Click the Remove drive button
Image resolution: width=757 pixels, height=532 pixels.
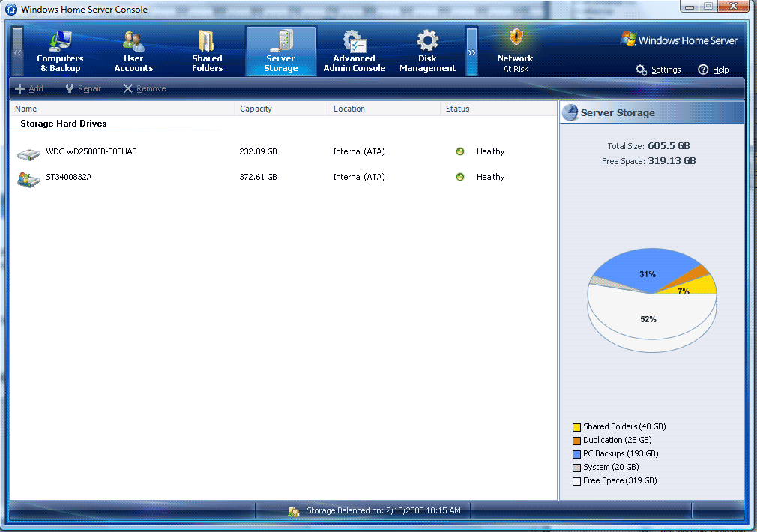pos(145,88)
